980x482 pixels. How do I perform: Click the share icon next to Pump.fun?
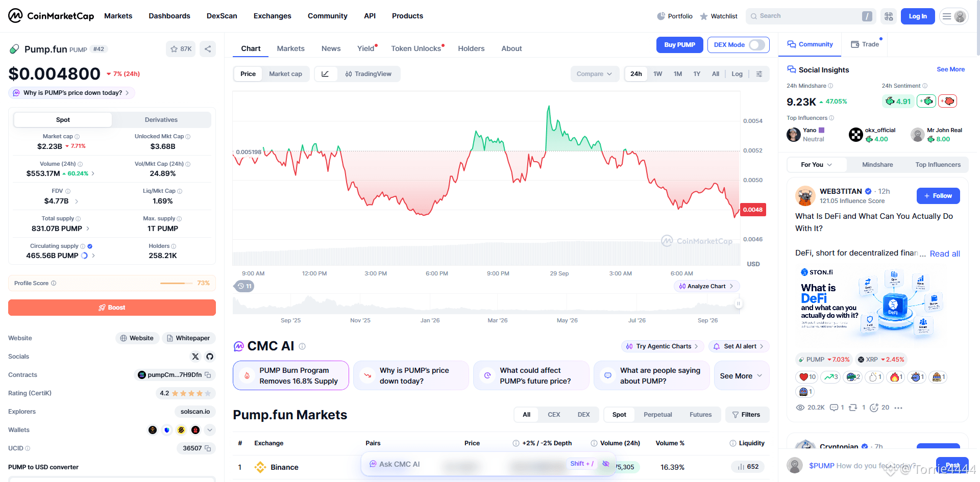(x=208, y=49)
